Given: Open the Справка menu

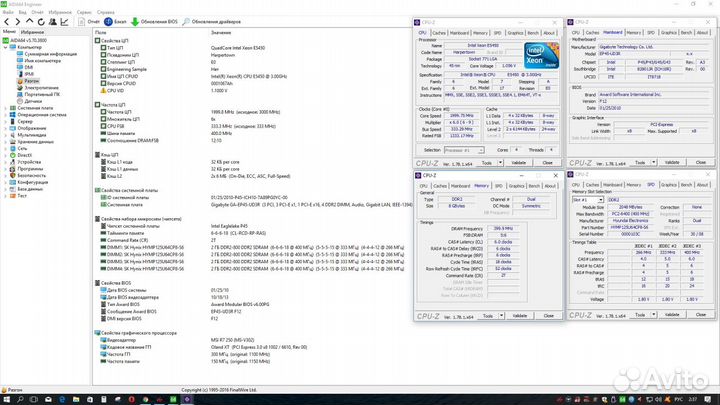Looking at the screenshot, I should 106,12.
